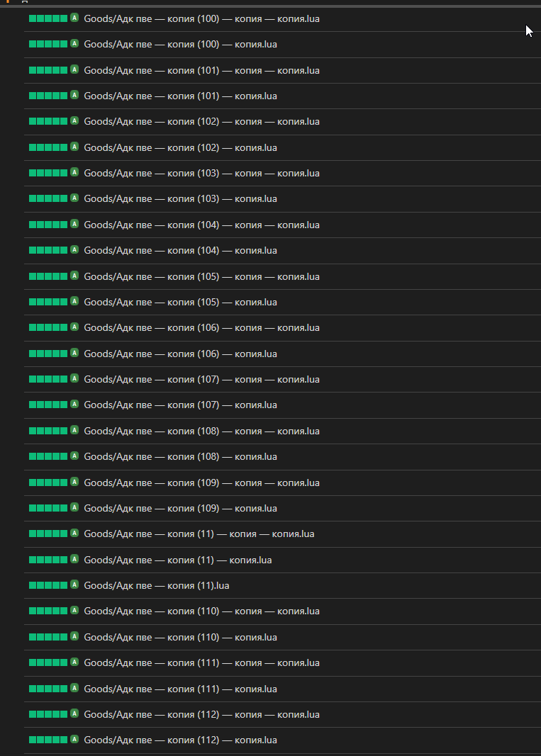Click the green change bar for копия (104) — копия — копия.lua
Viewport: 541px width, 756px height.
48,224
